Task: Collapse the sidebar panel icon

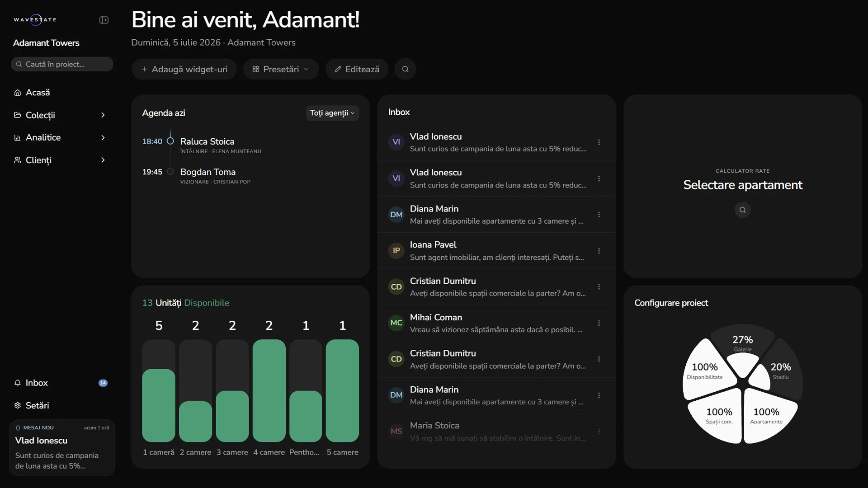Action: coord(104,20)
